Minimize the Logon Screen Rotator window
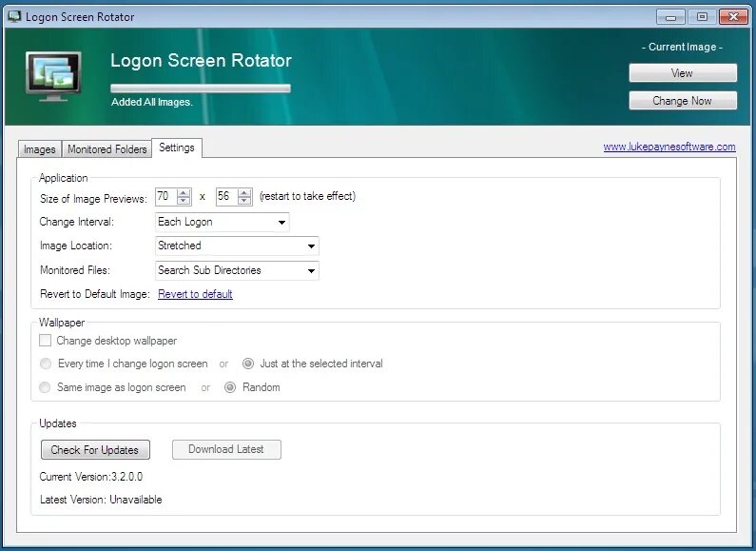 [x=670, y=17]
